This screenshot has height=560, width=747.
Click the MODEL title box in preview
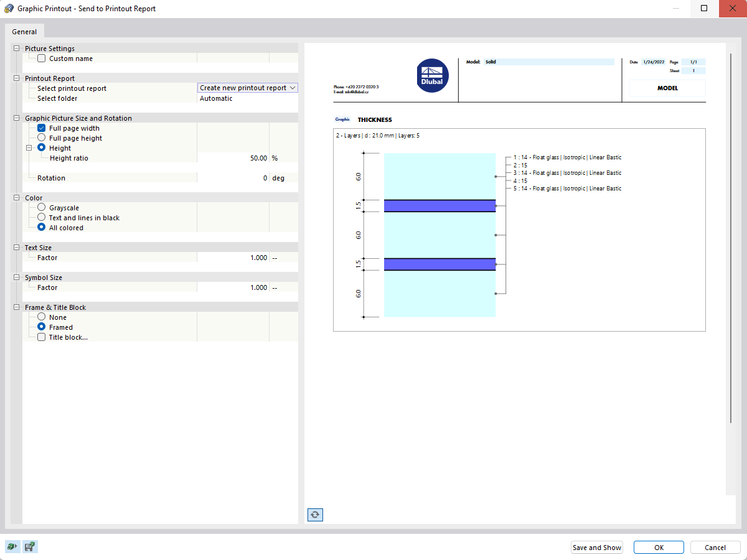coord(667,88)
